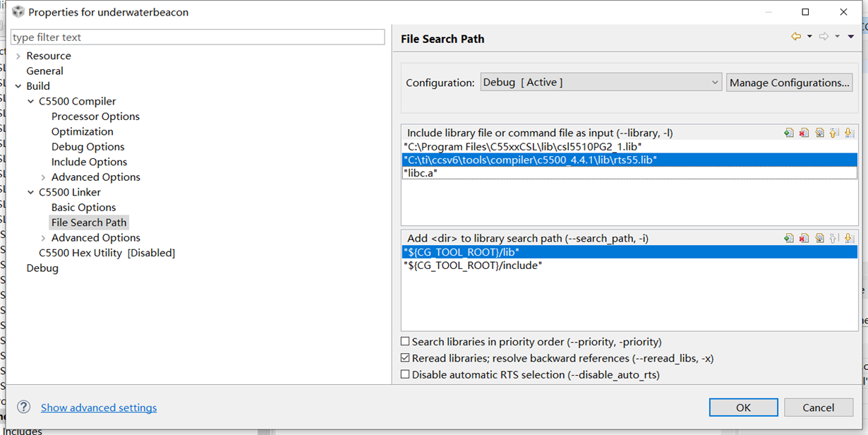Delete the selected --library file entry
The image size is (868, 435).
804,133
